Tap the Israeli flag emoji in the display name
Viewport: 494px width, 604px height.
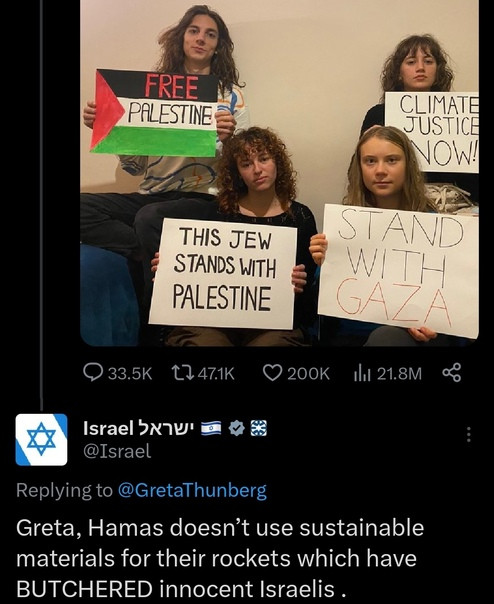[x=211, y=428]
